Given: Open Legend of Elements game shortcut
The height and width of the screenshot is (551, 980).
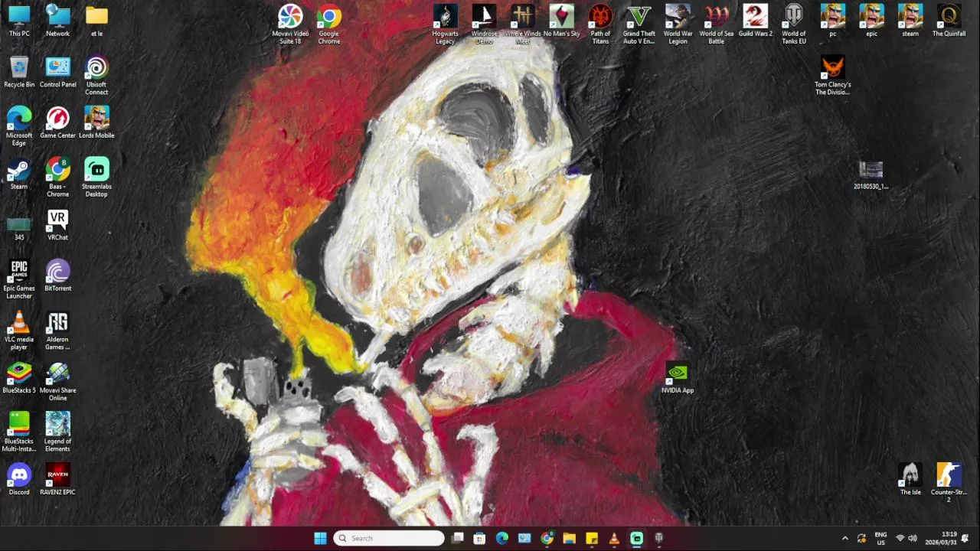Looking at the screenshot, I should pyautogui.click(x=57, y=432).
